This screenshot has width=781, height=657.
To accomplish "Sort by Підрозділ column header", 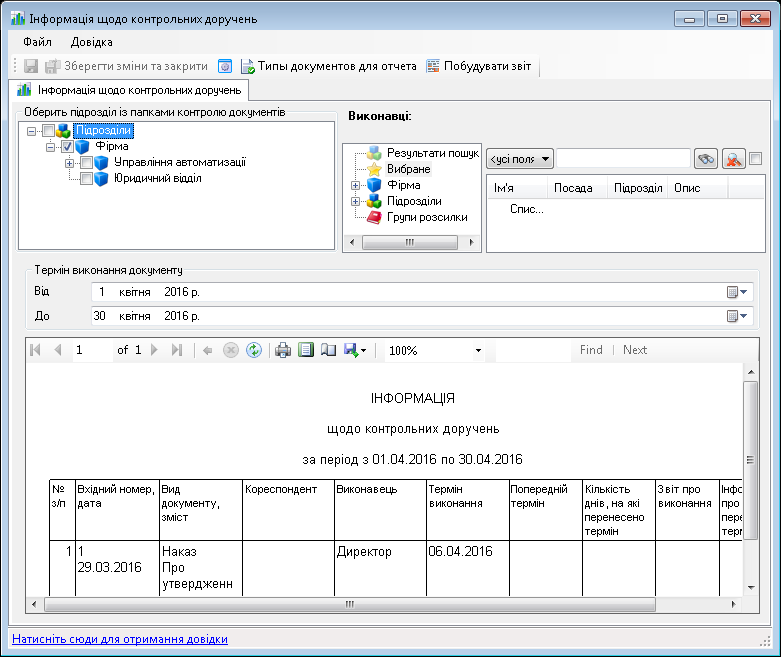I will coord(638,188).
